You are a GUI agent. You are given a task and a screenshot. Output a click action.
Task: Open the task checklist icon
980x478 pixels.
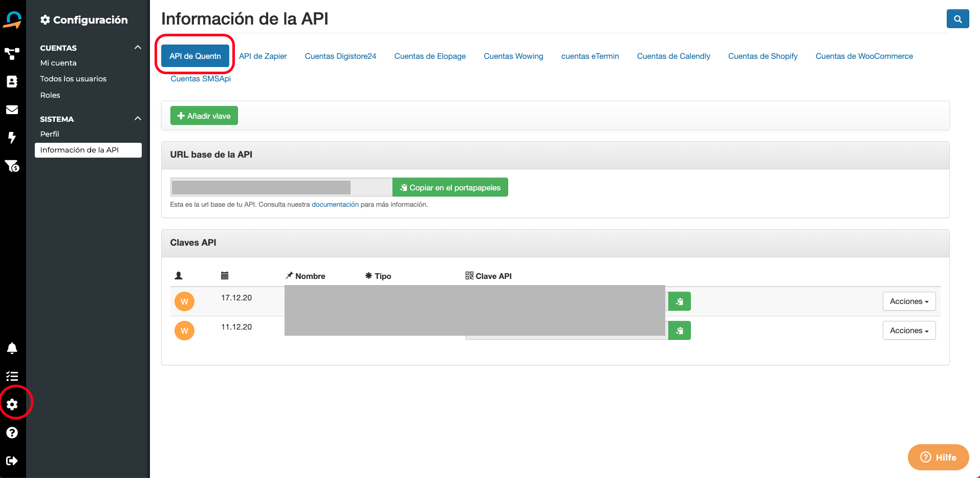(12, 376)
